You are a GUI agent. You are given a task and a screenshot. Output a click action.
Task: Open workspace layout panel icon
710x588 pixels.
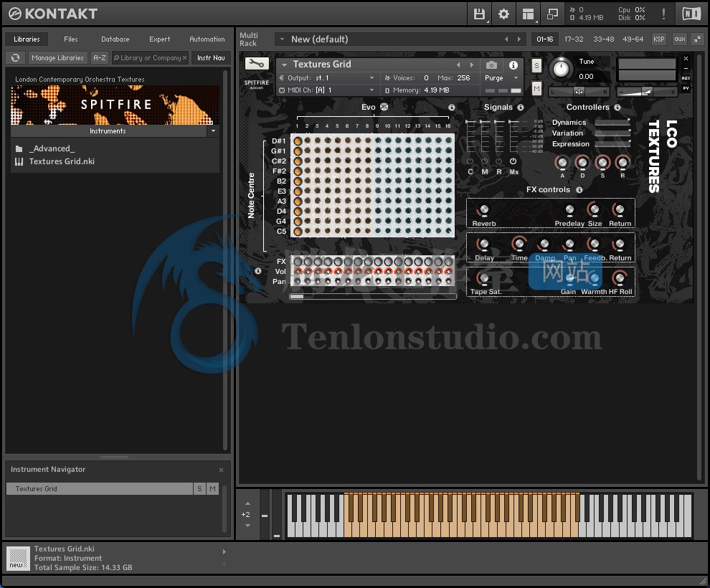click(x=528, y=14)
